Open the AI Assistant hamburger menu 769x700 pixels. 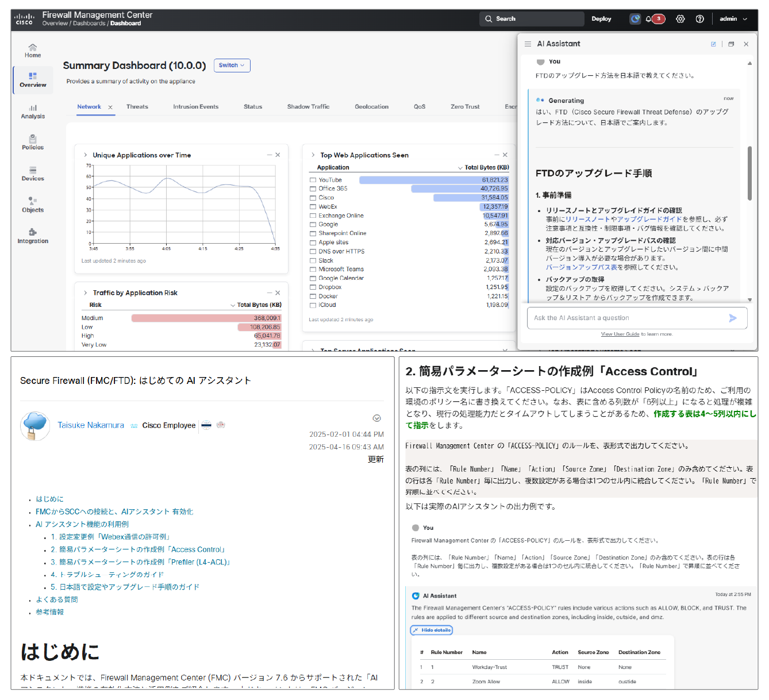click(x=528, y=44)
